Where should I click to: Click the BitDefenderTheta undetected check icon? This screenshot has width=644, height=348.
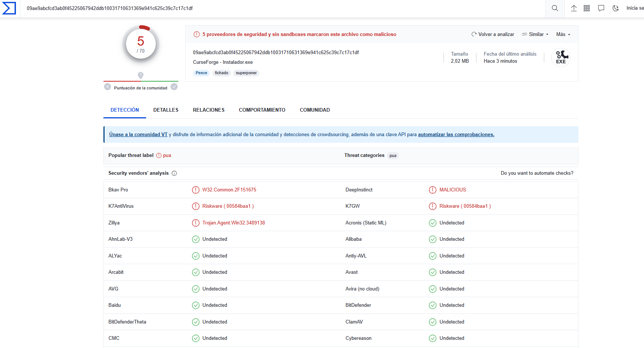pyautogui.click(x=196, y=322)
